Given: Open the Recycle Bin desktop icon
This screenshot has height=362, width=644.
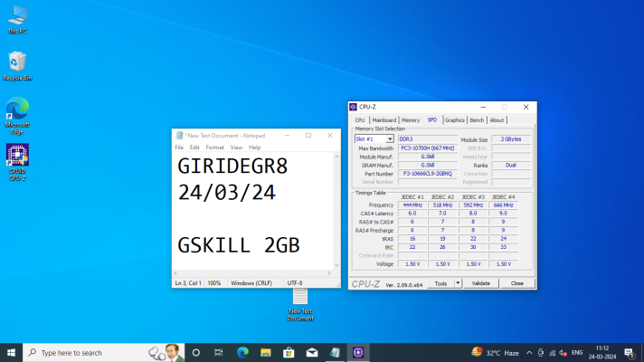Looking at the screenshot, I should 17,66.
